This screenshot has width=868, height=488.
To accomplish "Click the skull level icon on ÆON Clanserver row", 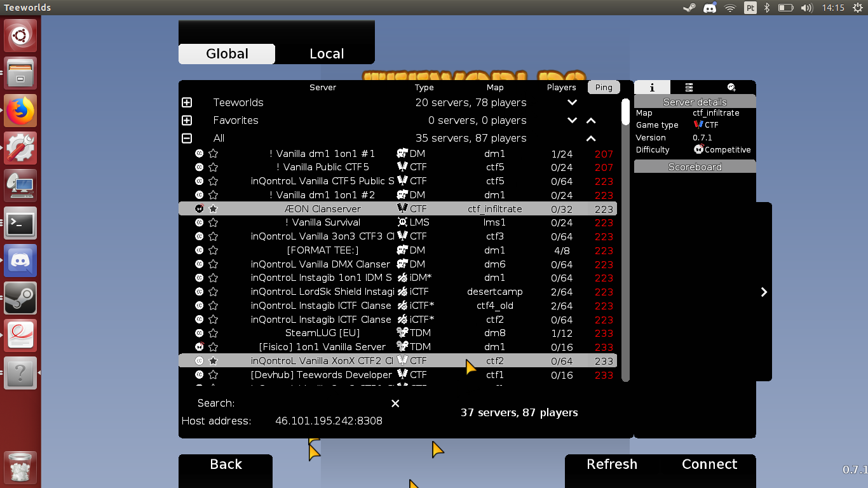I will click(199, 208).
